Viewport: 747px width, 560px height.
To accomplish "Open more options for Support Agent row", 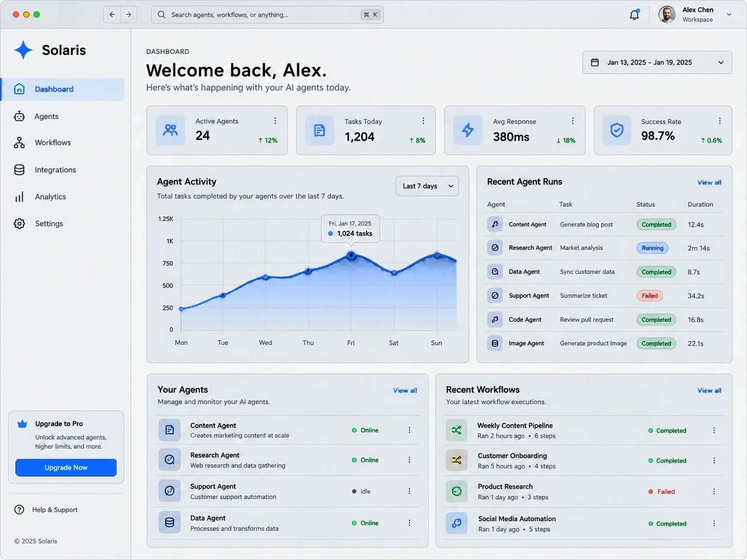I will (x=410, y=491).
